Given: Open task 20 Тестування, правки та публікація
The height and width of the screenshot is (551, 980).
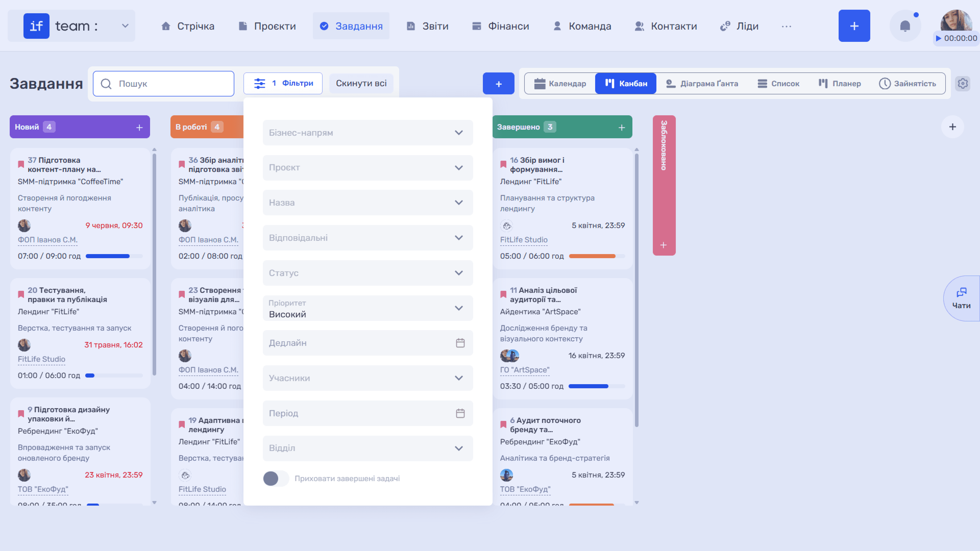Looking at the screenshot, I should click(67, 295).
